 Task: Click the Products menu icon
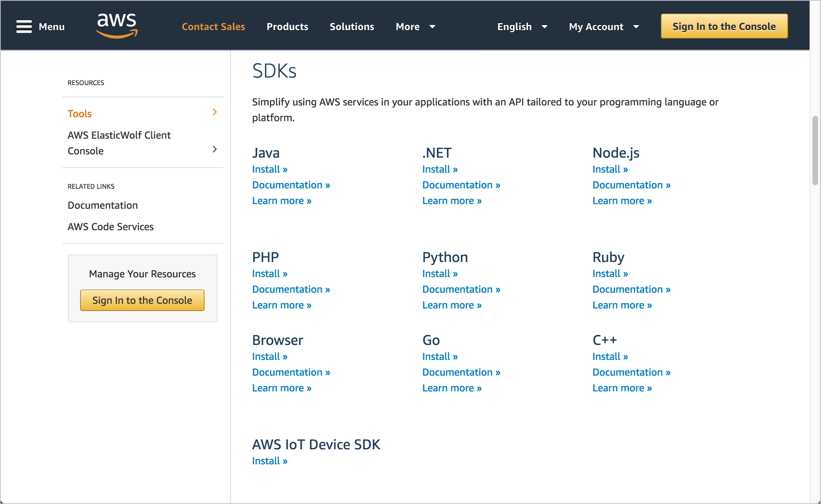[287, 26]
